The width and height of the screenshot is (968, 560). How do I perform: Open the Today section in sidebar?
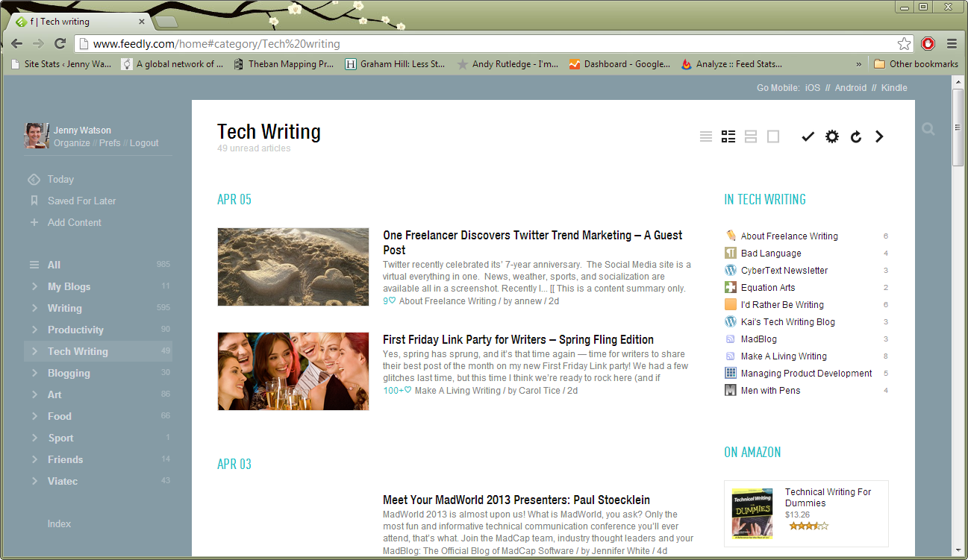point(60,179)
